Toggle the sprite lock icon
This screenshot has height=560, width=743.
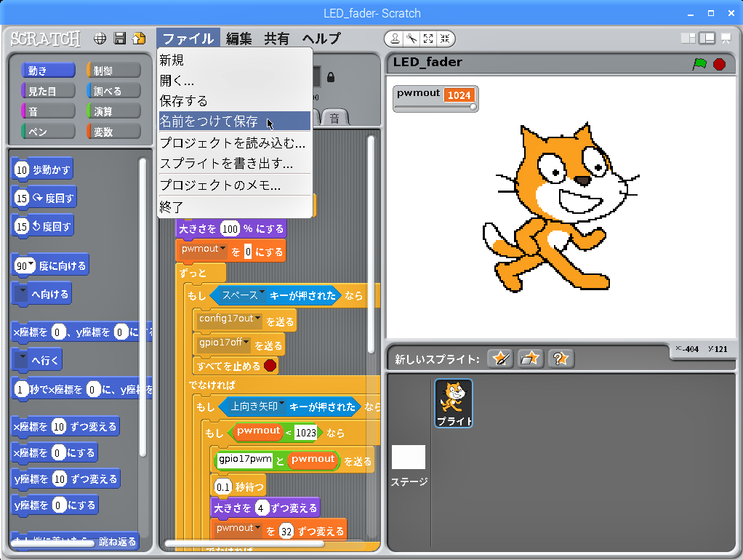[x=331, y=77]
